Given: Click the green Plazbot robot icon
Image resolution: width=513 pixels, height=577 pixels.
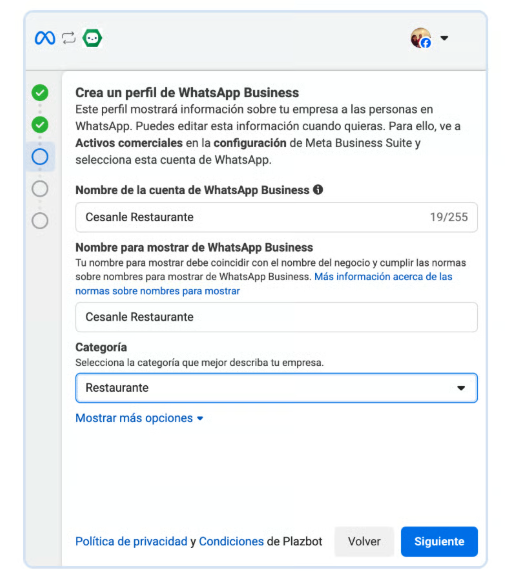Looking at the screenshot, I should point(92,38).
